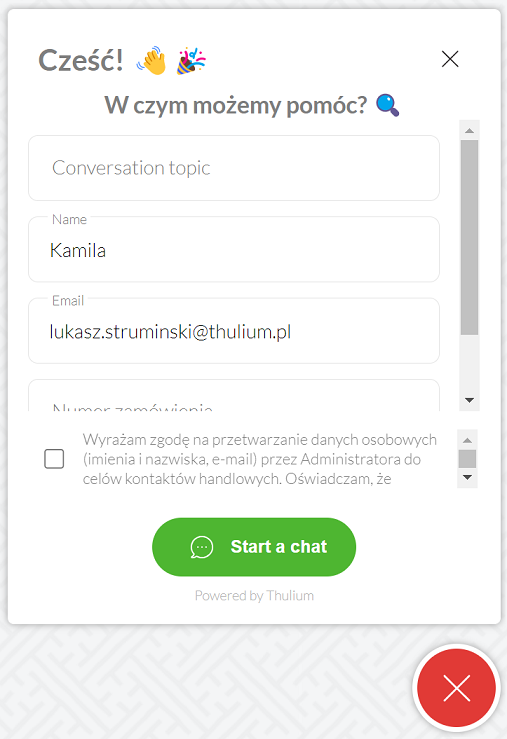The width and height of the screenshot is (507, 739).
Task: Click the Name field containing Kamila
Action: tap(234, 249)
